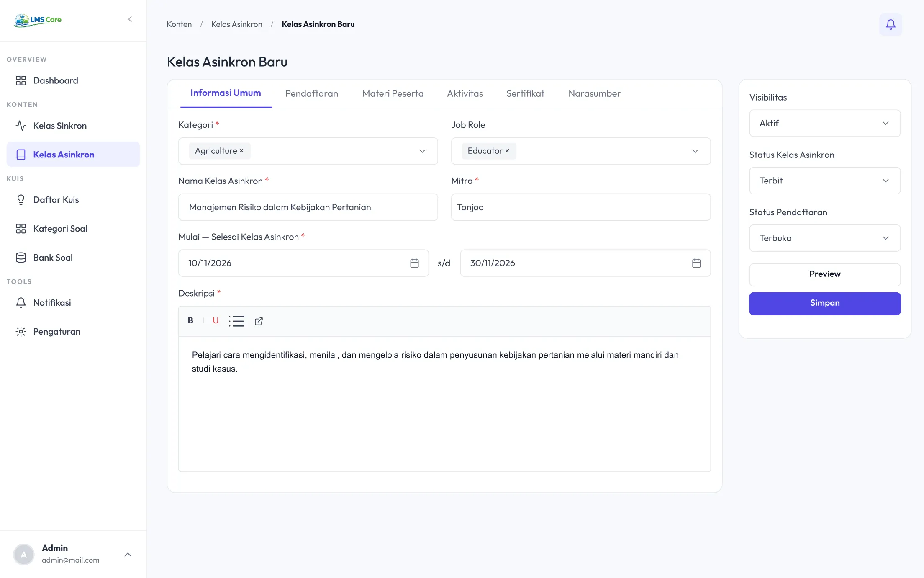The height and width of the screenshot is (578, 924).
Task: Remove the Agriculture category tag
Action: 241,151
